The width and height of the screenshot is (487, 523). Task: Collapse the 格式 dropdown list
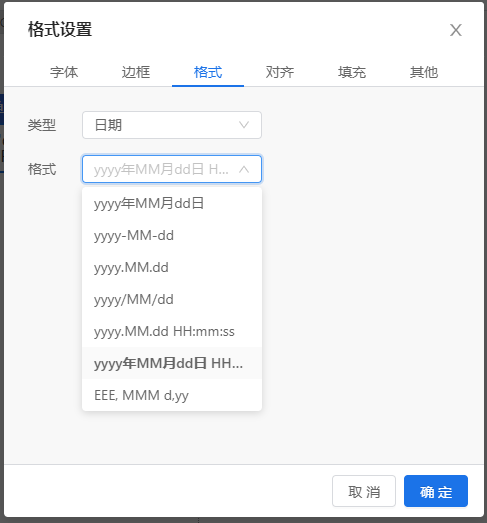172,169
